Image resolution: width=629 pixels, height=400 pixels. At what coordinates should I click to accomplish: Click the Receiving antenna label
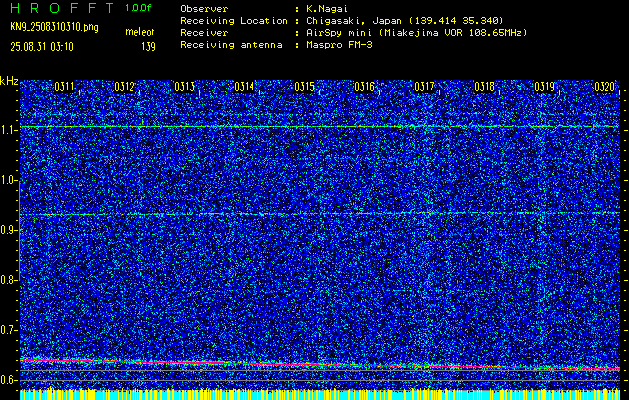(x=231, y=45)
